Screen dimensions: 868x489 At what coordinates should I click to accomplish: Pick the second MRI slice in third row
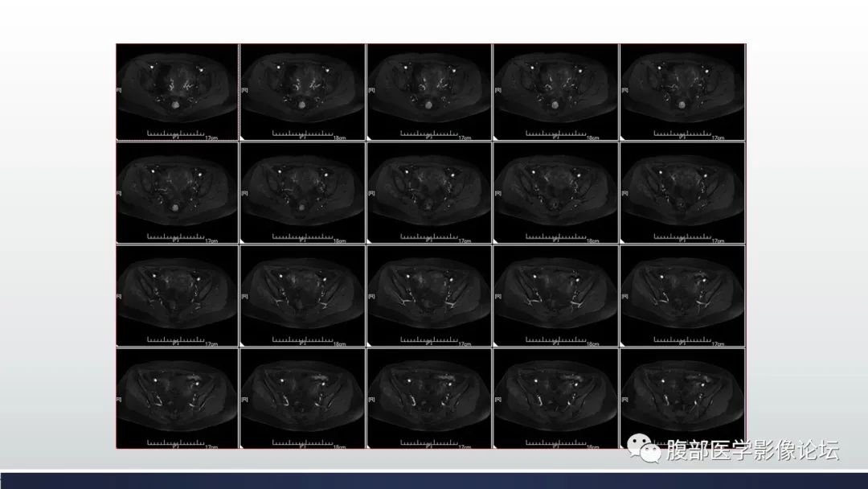point(303,296)
